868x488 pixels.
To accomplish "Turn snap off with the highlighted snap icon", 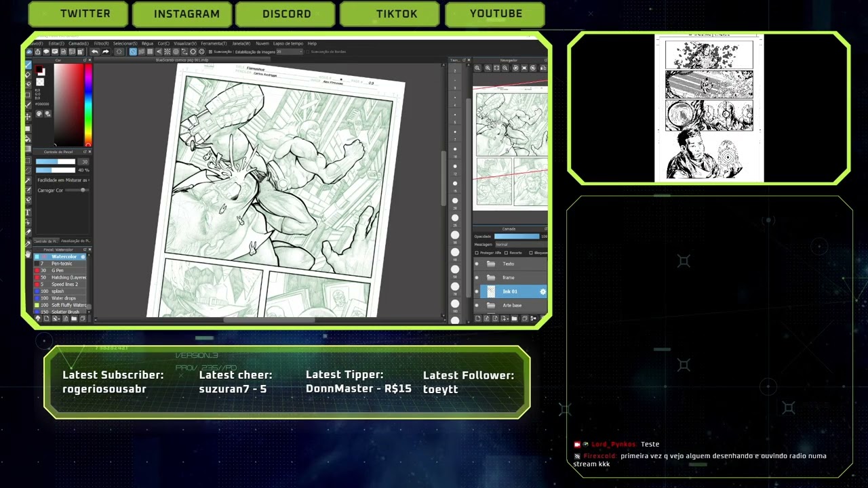I will [x=133, y=52].
